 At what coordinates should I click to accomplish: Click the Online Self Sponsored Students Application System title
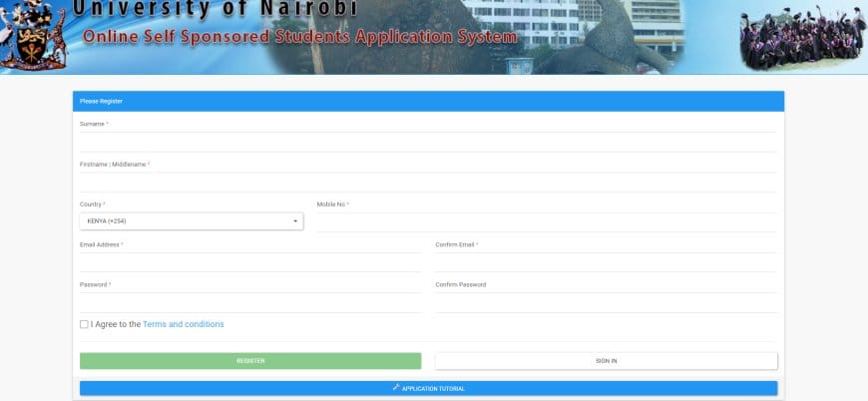click(x=300, y=37)
